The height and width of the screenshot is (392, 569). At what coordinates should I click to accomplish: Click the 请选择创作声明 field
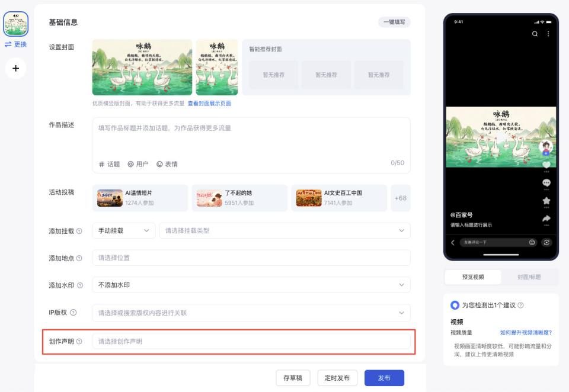coord(251,341)
